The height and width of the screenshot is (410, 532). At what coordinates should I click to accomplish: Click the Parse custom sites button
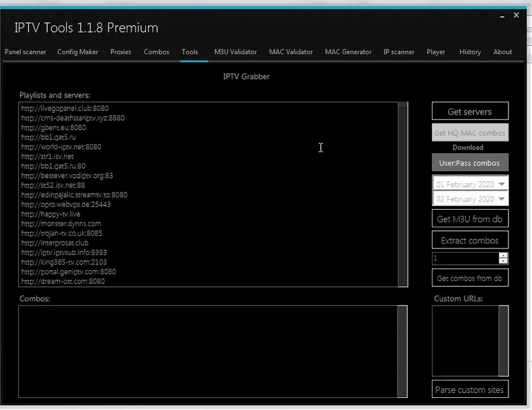click(x=470, y=389)
